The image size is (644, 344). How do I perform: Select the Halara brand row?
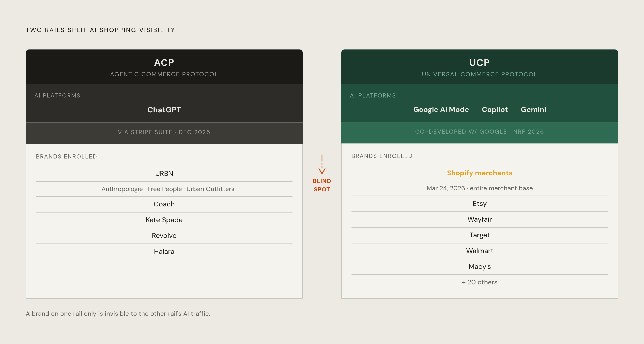[x=164, y=252]
